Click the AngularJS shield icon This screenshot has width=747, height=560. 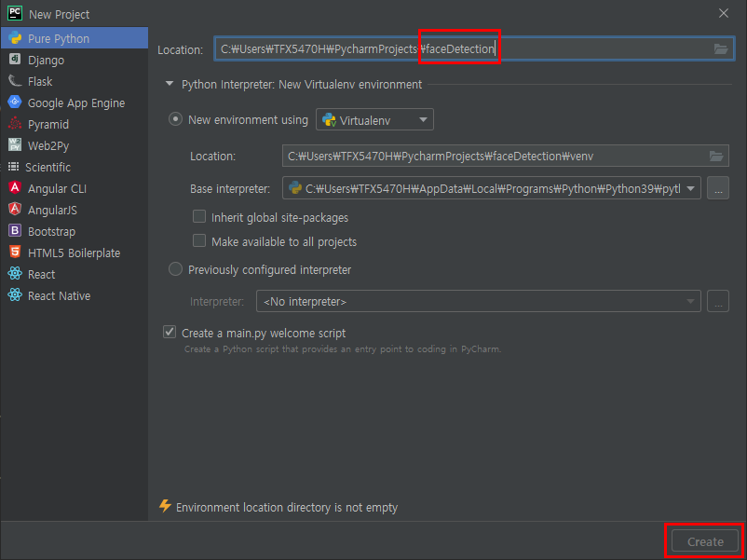click(x=15, y=209)
